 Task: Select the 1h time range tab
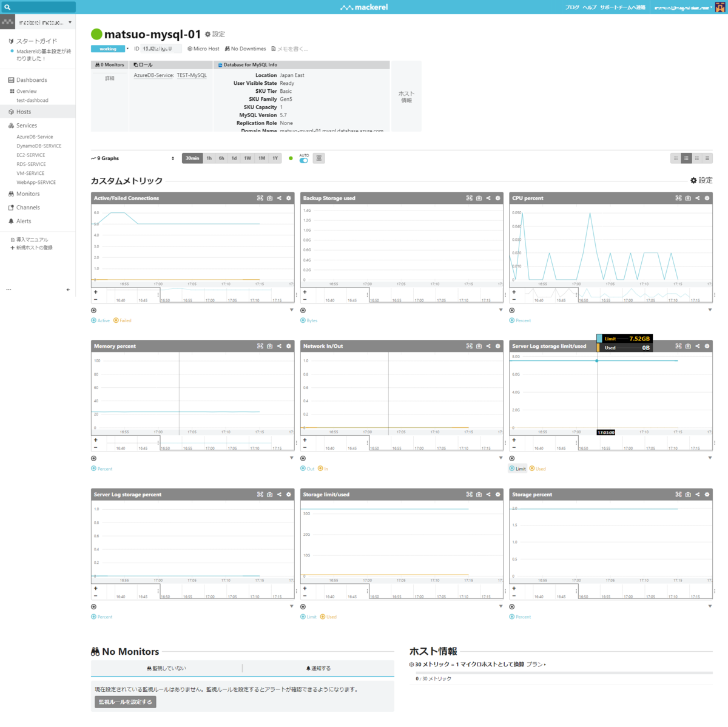209,158
